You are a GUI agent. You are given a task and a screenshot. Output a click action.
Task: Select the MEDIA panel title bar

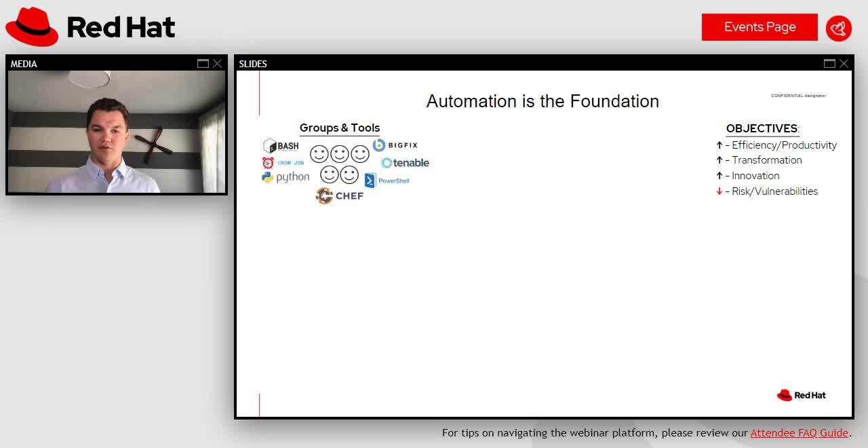coord(102,64)
